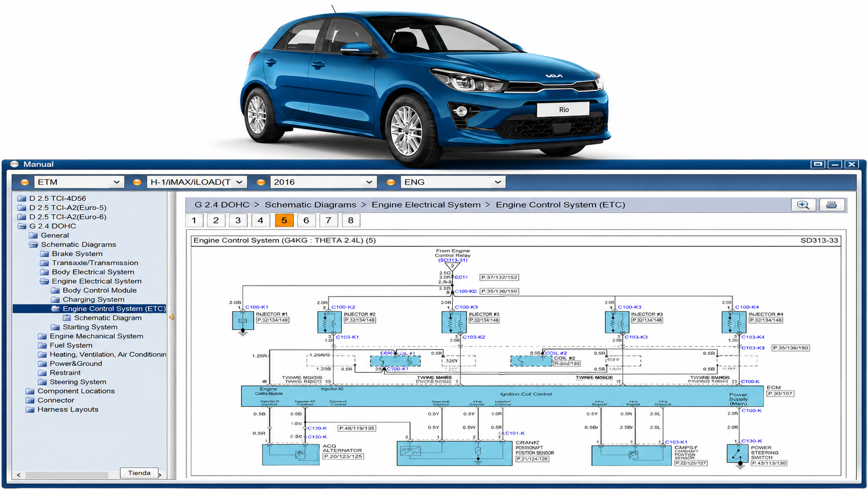Click the folder icon for D 2.5 TCI-A2(Euro-6)
Viewport: 868px width, 489px height.
click(x=22, y=217)
